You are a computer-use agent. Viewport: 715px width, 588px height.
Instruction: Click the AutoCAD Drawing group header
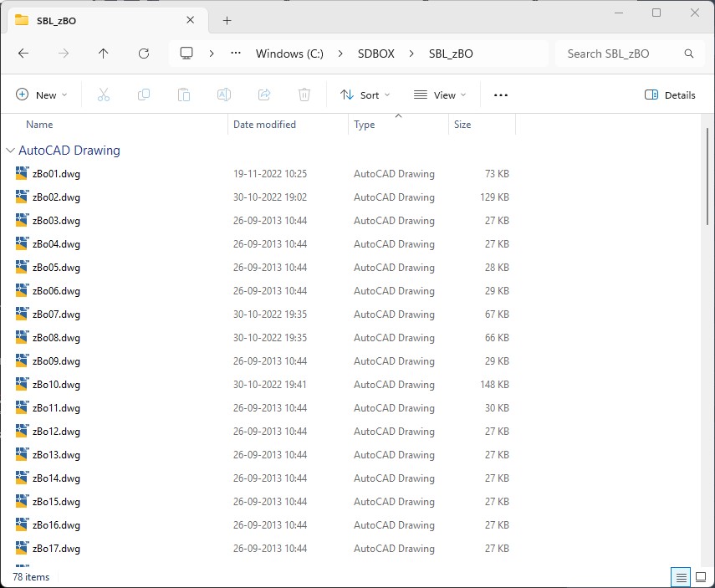tap(69, 150)
